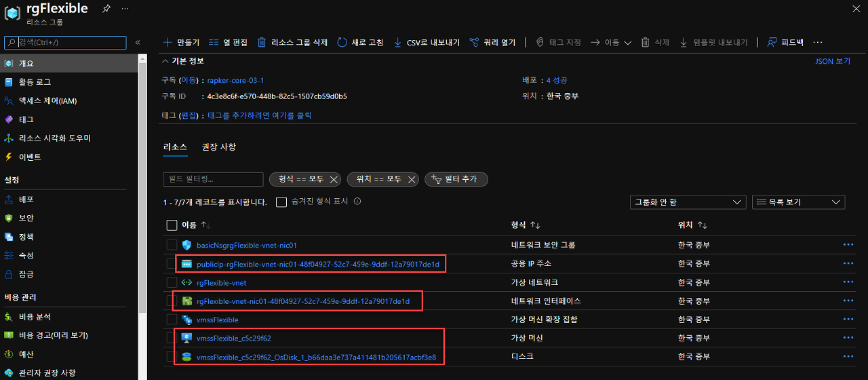The height and width of the screenshot is (380, 868).
Task: Click the 정책 icon in sidebar
Action: coord(9,237)
